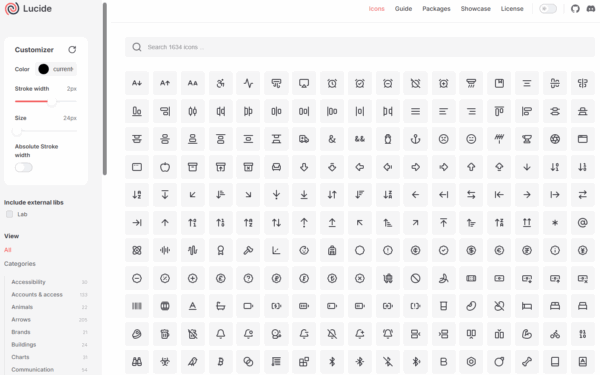Image resolution: width=600 pixels, height=375 pixels.
Task: Choose the award medal icon
Action: tap(220, 250)
